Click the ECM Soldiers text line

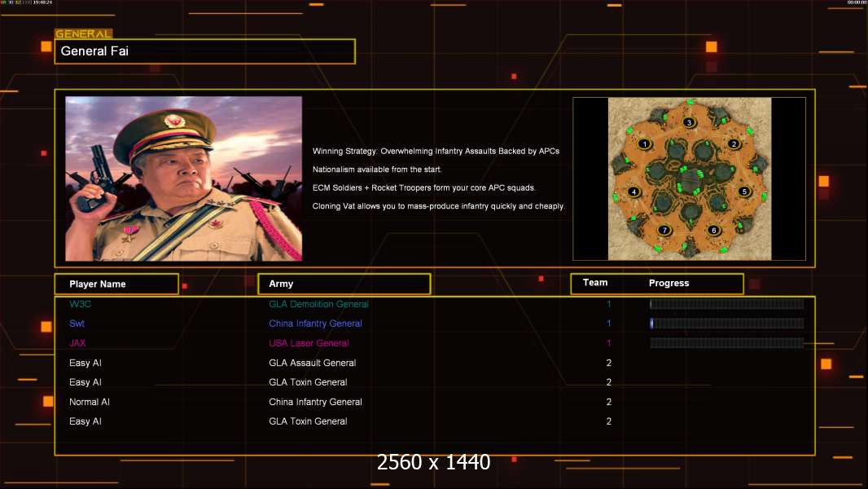pyautogui.click(x=424, y=187)
